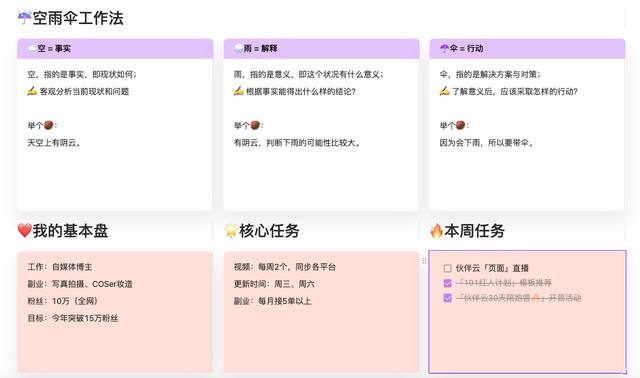Click the umbrella emoji beside 空雨伞工作法 title
The width and height of the screenshot is (640, 378).
coord(24,18)
